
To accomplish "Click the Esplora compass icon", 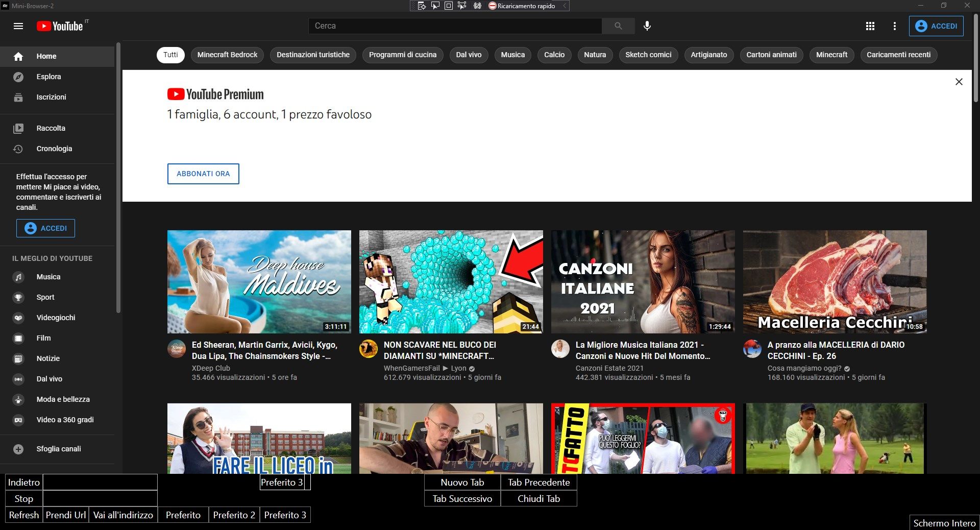I will coord(18,77).
